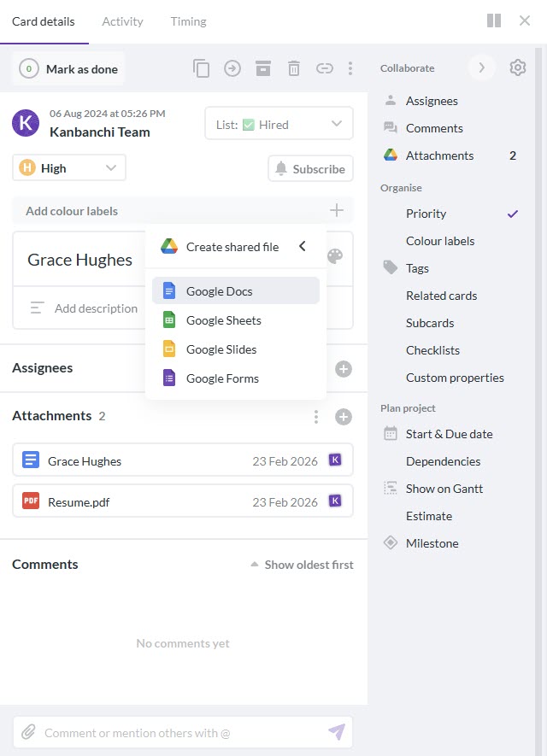Click the move card arrow icon
The width and height of the screenshot is (547, 756).
click(232, 68)
